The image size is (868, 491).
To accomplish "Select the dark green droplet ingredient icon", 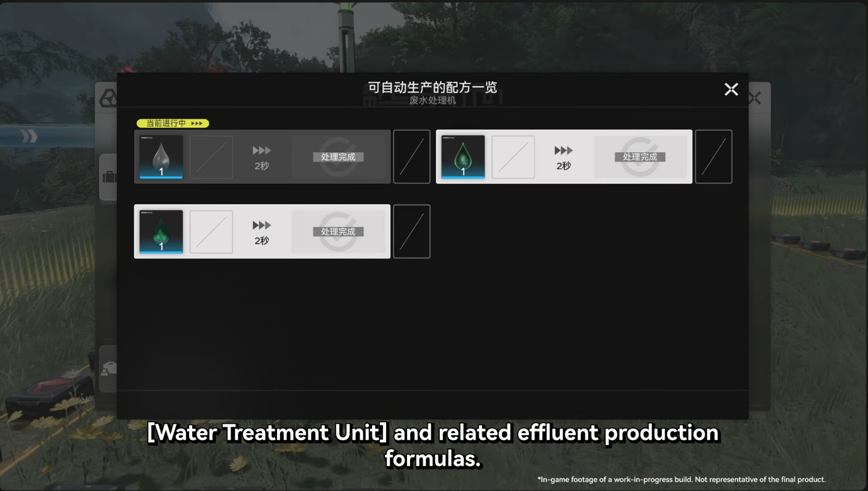I will click(x=161, y=231).
